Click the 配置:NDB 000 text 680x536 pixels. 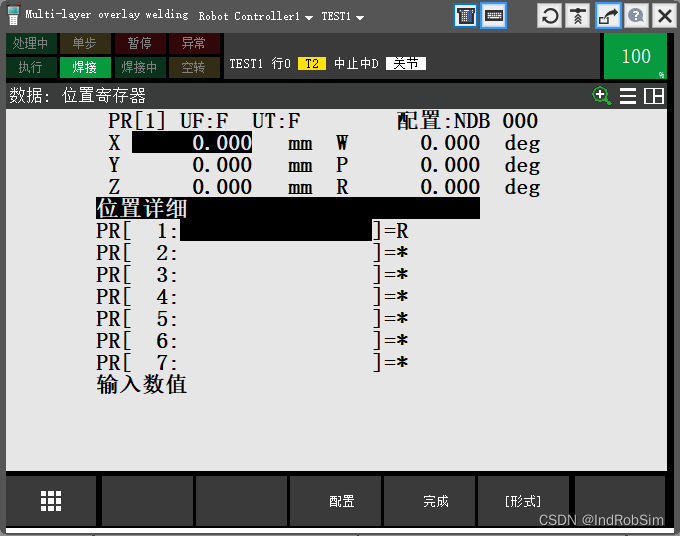[x=468, y=121]
